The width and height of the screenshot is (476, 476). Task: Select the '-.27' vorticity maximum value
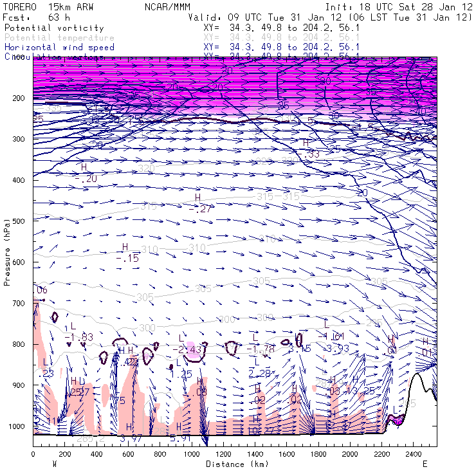pyautogui.click(x=200, y=209)
